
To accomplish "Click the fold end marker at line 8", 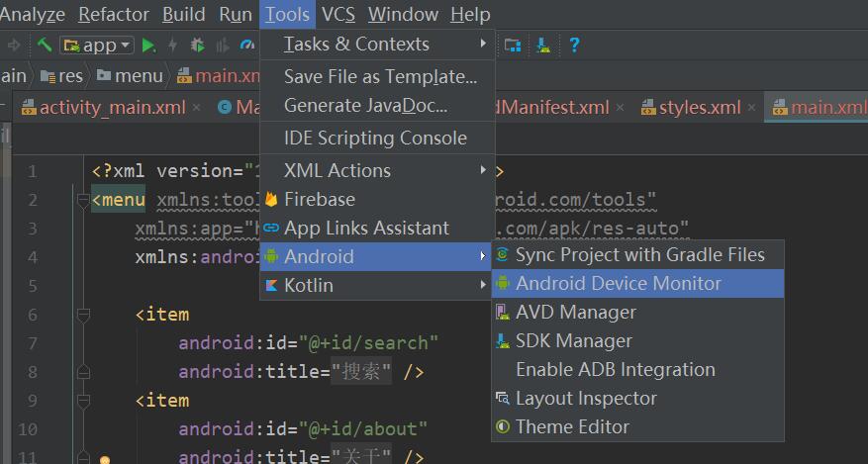I will coord(83,372).
